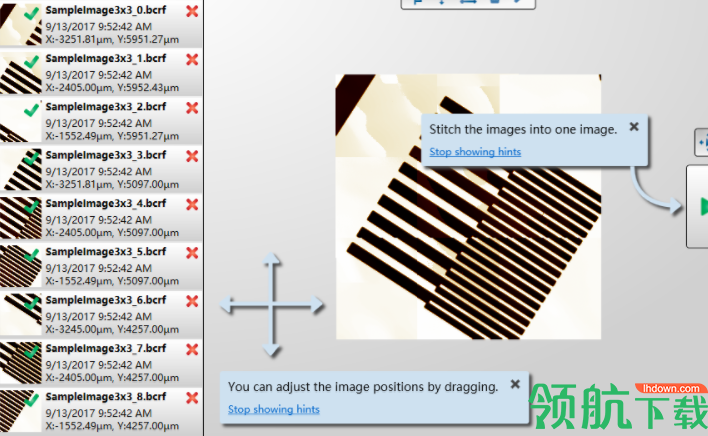The height and width of the screenshot is (436, 708).
Task: Click the date under SampleImage3x3_0.bcrf
Action: pos(98,27)
